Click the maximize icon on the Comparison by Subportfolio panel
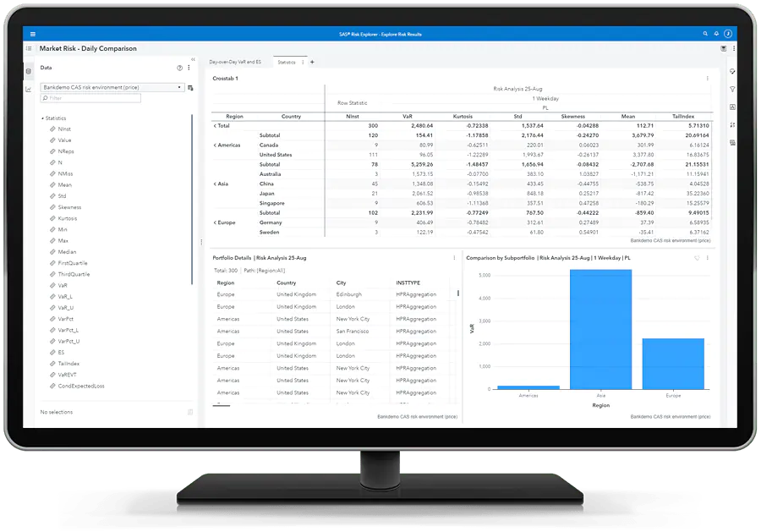 698,258
